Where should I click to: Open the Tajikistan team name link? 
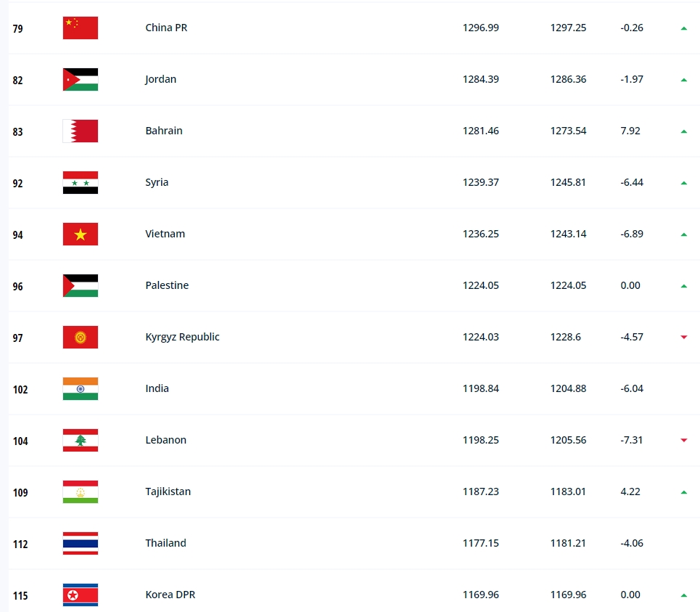[168, 491]
